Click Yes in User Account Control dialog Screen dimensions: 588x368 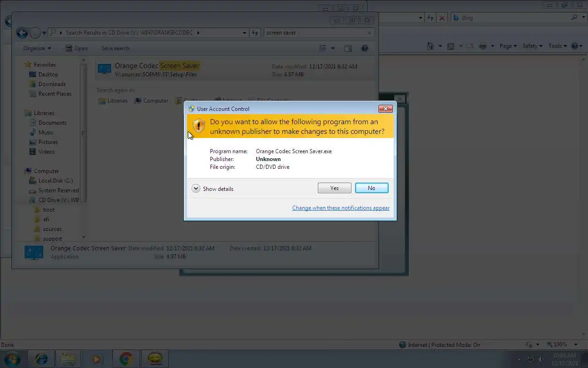(x=334, y=188)
